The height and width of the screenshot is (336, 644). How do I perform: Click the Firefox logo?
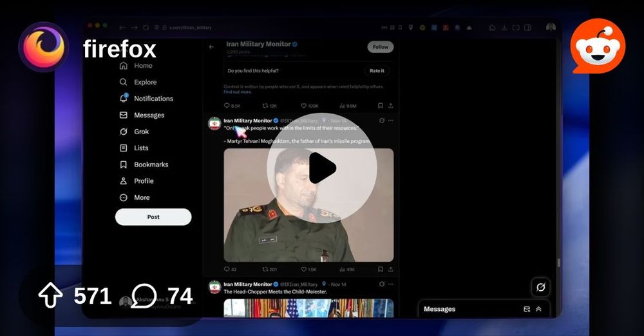44,47
